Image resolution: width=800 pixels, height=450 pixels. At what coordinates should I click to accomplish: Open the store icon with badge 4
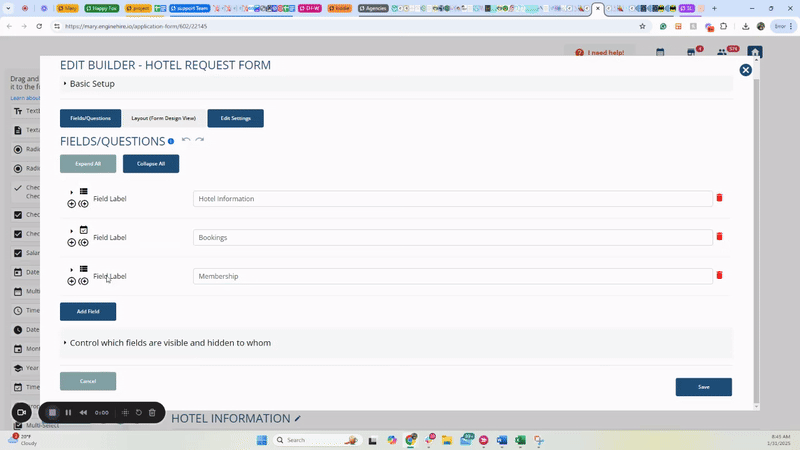[x=691, y=53]
